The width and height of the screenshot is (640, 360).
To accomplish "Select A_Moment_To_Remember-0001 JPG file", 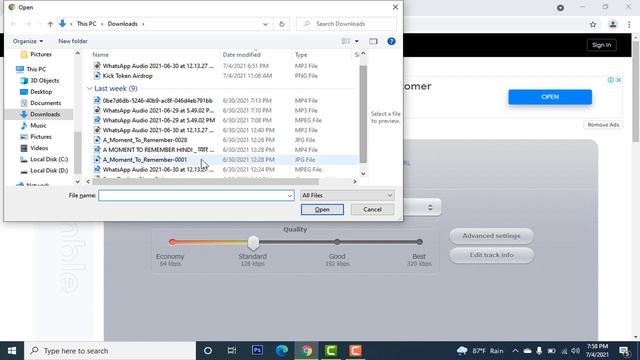I will pos(145,160).
